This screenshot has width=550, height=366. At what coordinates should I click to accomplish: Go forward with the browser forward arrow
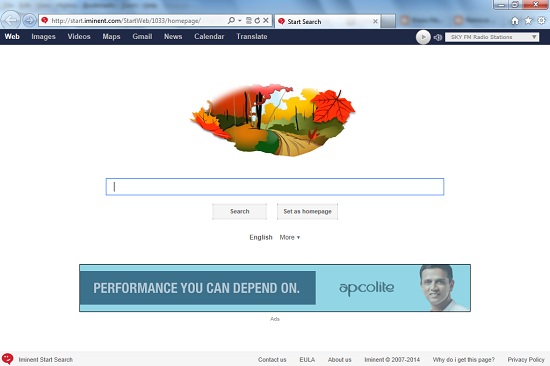(x=29, y=20)
